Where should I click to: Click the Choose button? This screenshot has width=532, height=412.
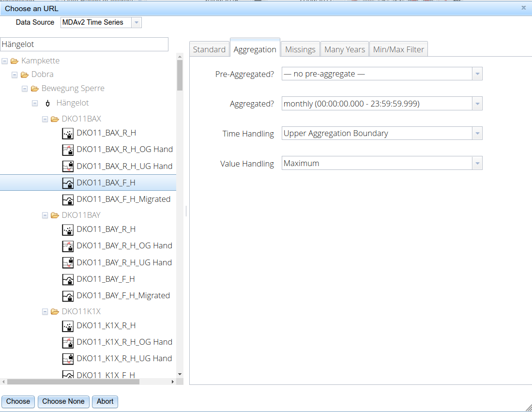coord(18,401)
